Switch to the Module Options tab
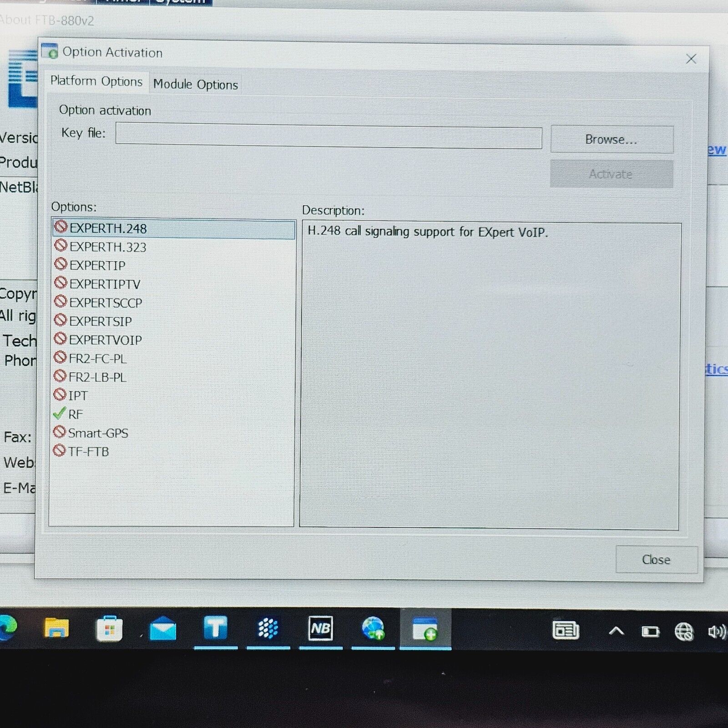Screen dimensions: 728x728 (x=195, y=85)
